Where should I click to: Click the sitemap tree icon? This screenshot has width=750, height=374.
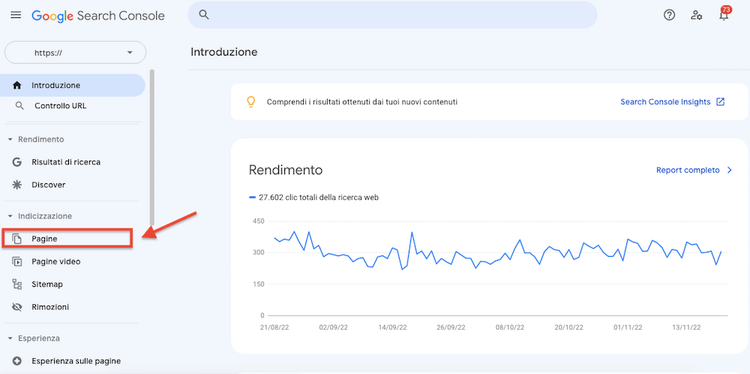tap(17, 284)
